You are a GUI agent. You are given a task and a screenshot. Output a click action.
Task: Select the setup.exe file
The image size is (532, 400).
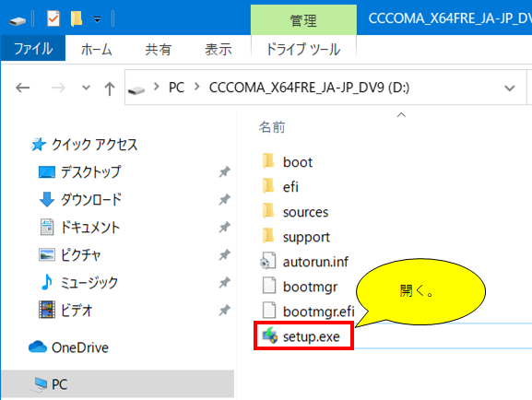click(x=312, y=336)
